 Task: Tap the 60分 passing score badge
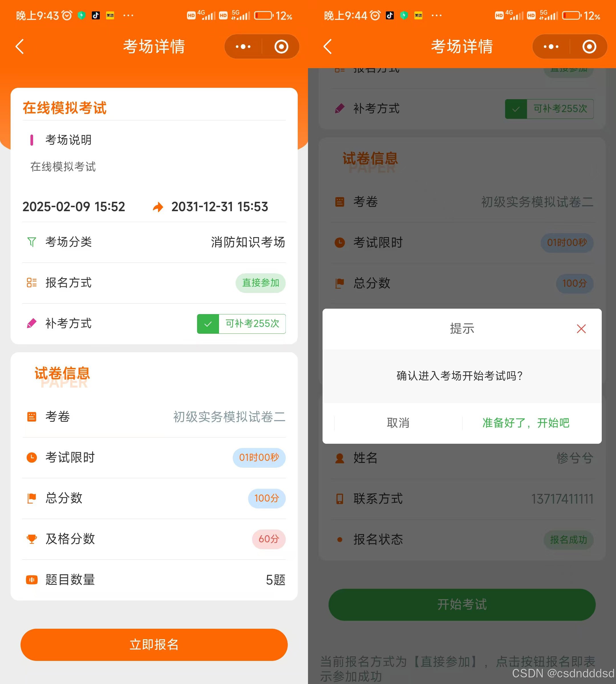point(269,539)
